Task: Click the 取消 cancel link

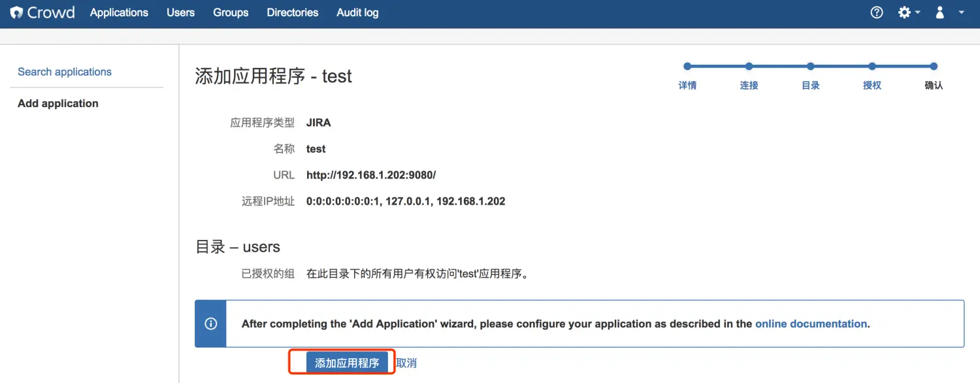Action: (406, 363)
